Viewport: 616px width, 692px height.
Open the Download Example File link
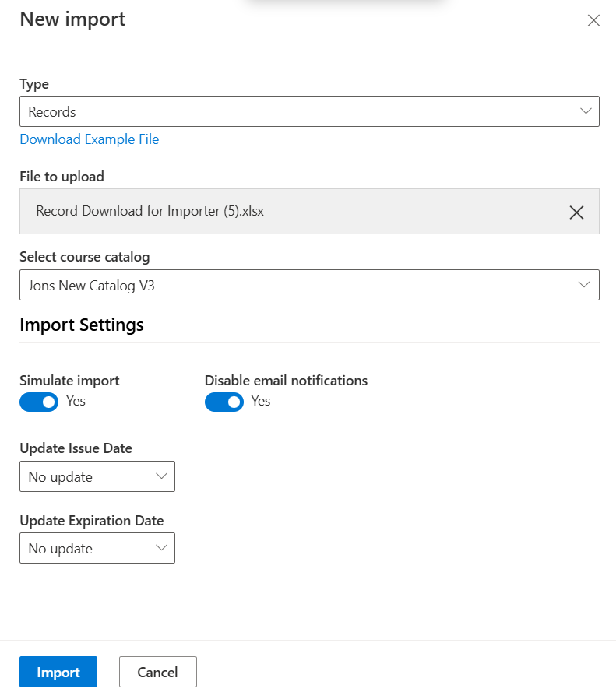coord(90,139)
